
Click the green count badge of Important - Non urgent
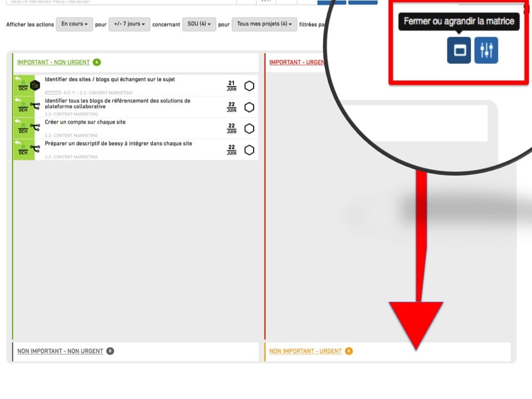(x=97, y=62)
